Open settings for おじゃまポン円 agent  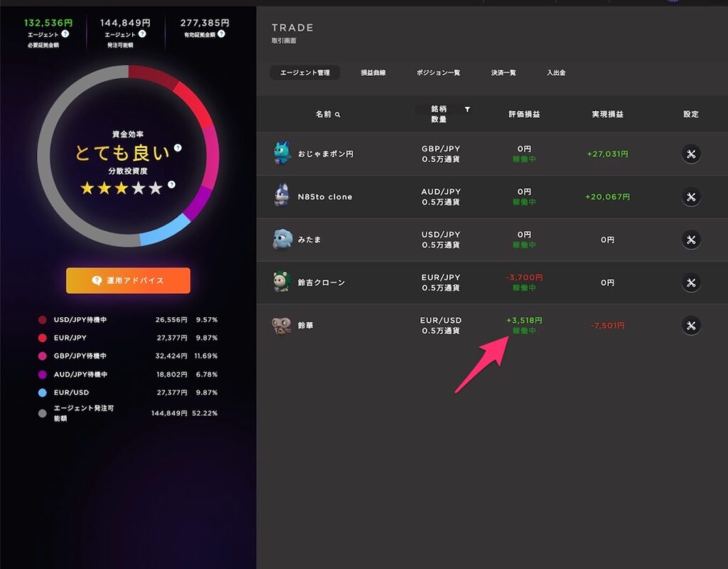coord(691,154)
